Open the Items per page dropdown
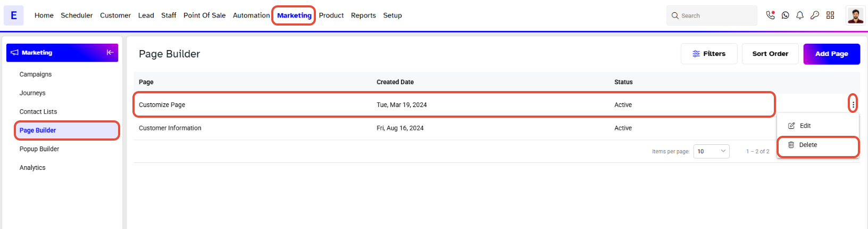This screenshot has width=868, height=229. coord(711,151)
